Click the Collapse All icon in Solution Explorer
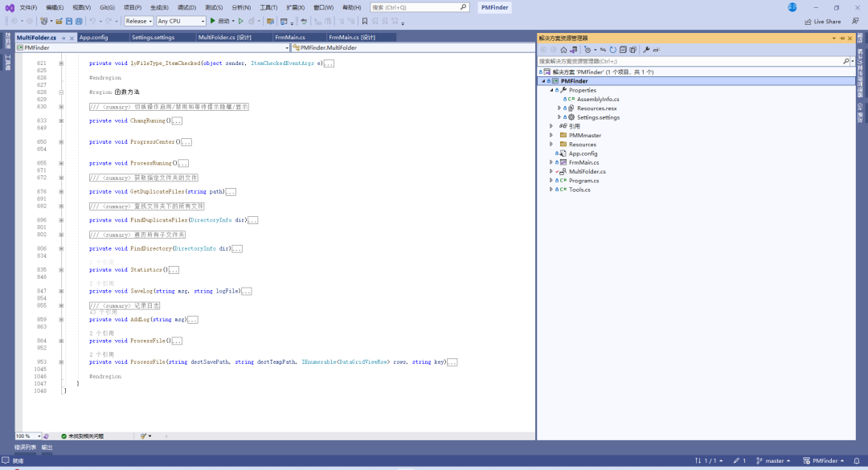868x470 pixels. [x=623, y=50]
